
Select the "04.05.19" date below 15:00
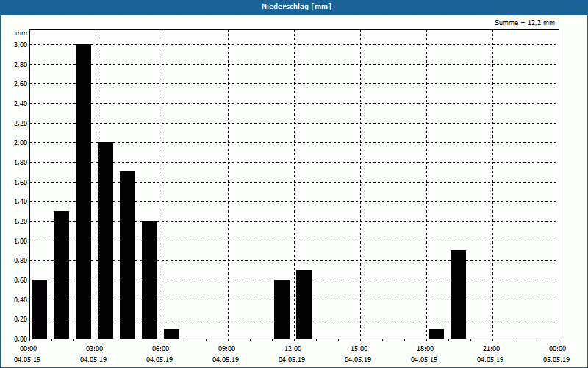(358, 359)
